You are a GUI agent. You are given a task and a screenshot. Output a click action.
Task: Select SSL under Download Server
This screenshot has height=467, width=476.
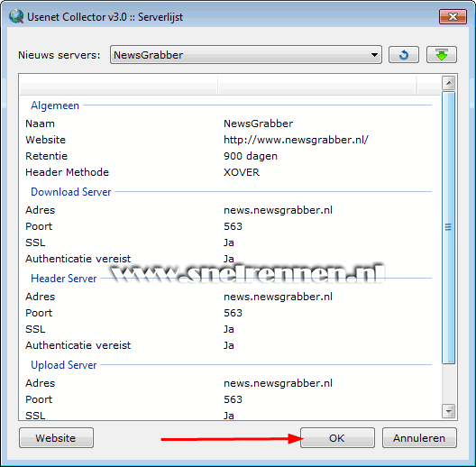click(35, 243)
